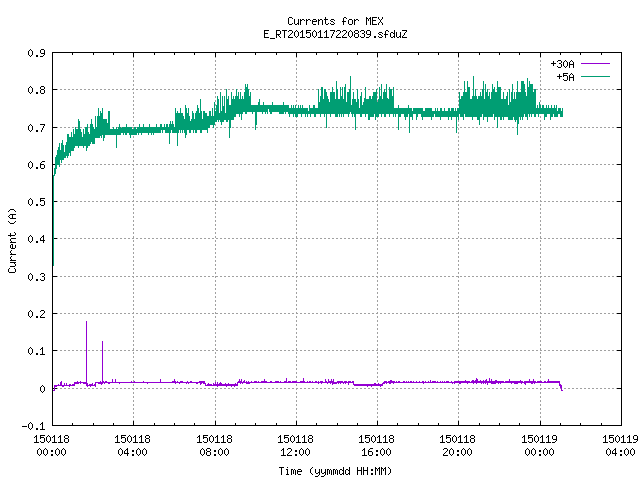Click the 0.9 y-axis tick label
The width and height of the screenshot is (640, 480).
pyautogui.click(x=36, y=53)
